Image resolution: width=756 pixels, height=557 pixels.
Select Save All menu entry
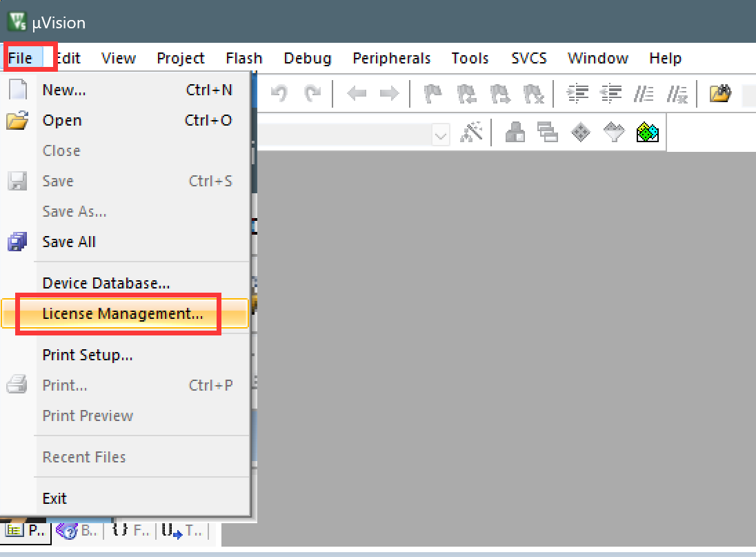click(126, 242)
